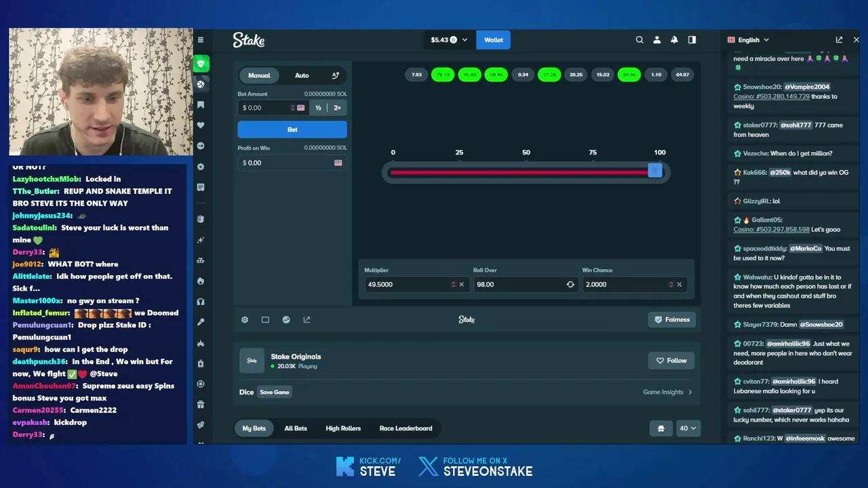Pop out the chat window
Image resolution: width=868 pixels, height=488 pixels.
point(839,40)
